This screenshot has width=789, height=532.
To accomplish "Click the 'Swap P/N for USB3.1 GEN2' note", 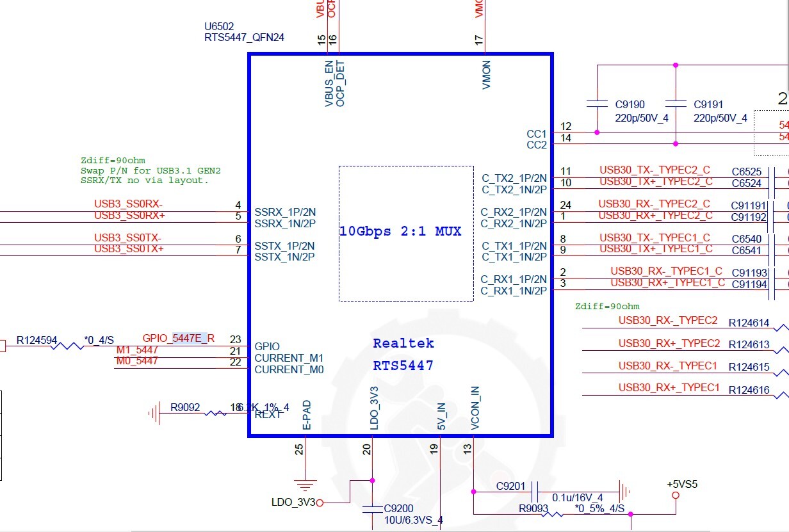I will pos(150,170).
